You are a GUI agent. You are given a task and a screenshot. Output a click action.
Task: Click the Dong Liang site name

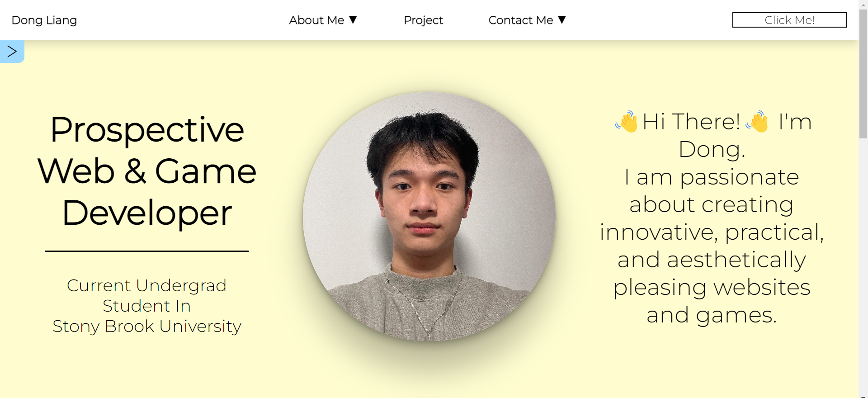click(x=44, y=20)
